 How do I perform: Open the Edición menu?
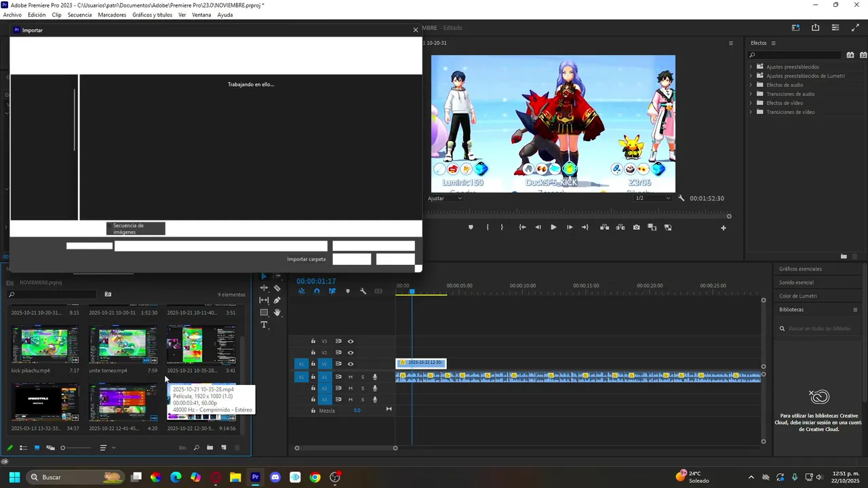(37, 15)
